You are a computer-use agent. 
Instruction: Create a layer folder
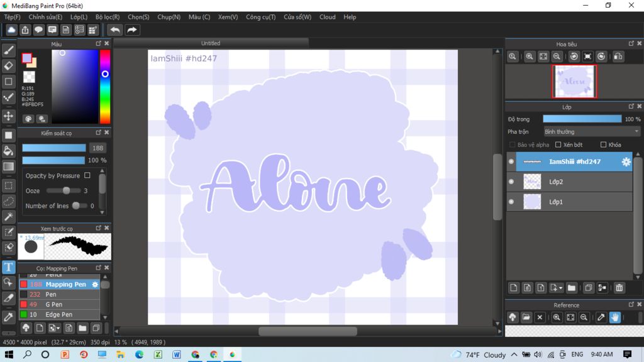pos(571,288)
